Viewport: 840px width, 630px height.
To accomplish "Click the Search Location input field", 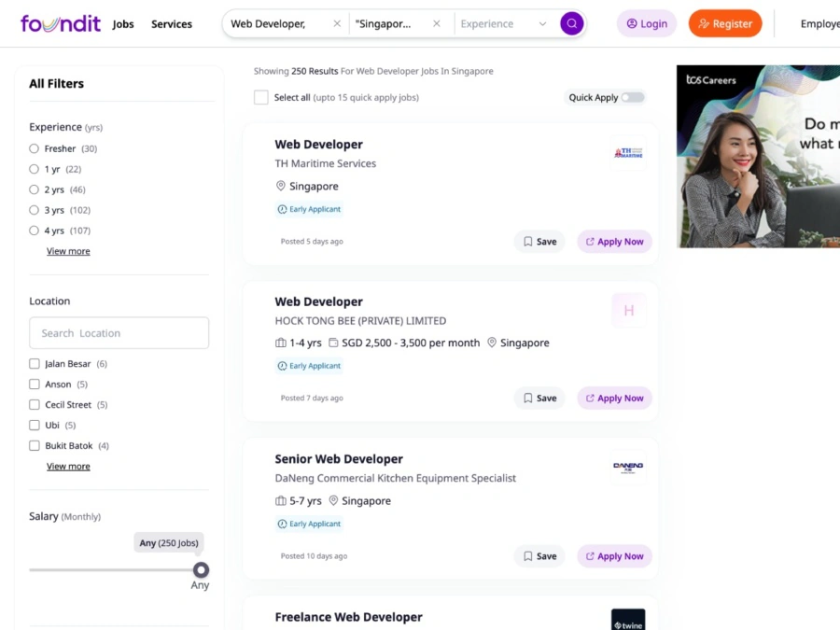I will click(119, 332).
